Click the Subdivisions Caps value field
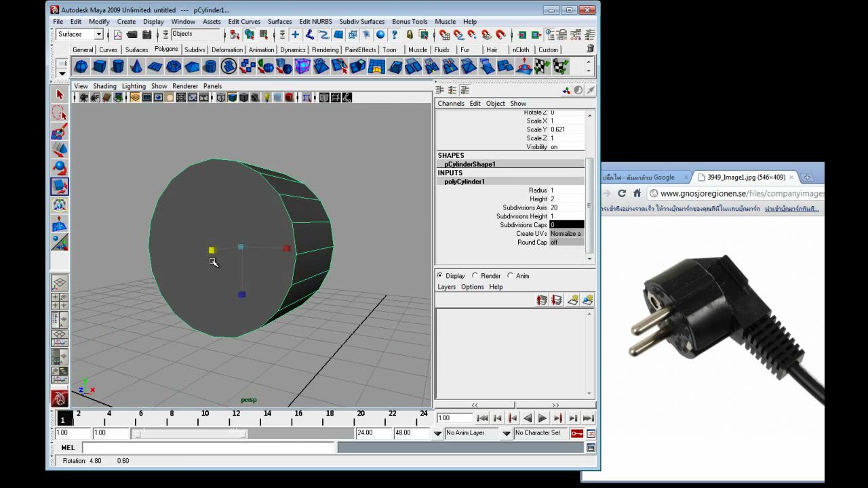Image resolution: width=868 pixels, height=488 pixels. [566, 225]
